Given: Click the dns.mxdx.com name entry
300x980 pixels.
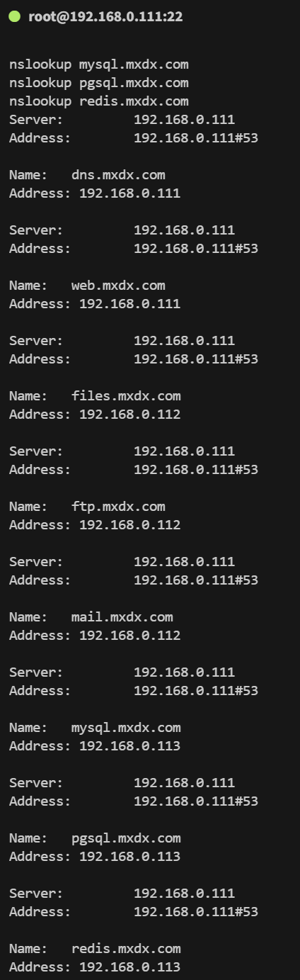Looking at the screenshot, I should point(118,175).
